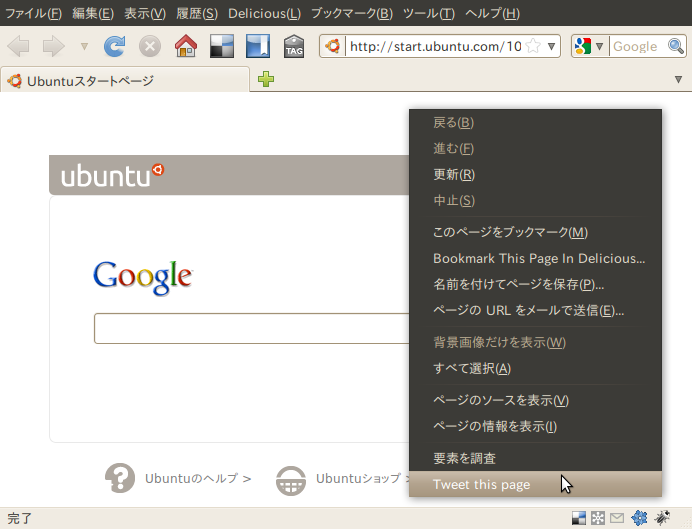Choose Tweet this page

[x=535, y=484]
